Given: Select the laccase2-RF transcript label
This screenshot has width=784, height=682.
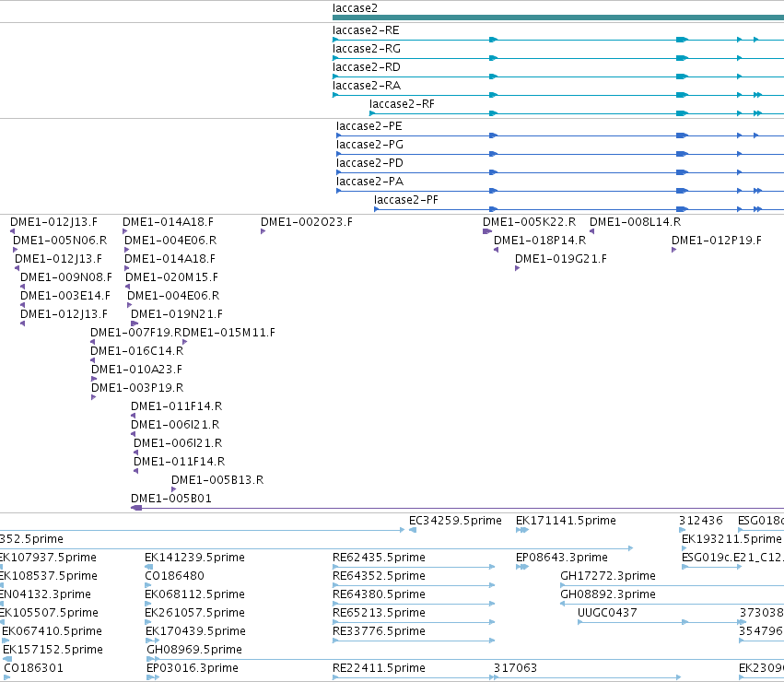Looking at the screenshot, I should tap(402, 104).
